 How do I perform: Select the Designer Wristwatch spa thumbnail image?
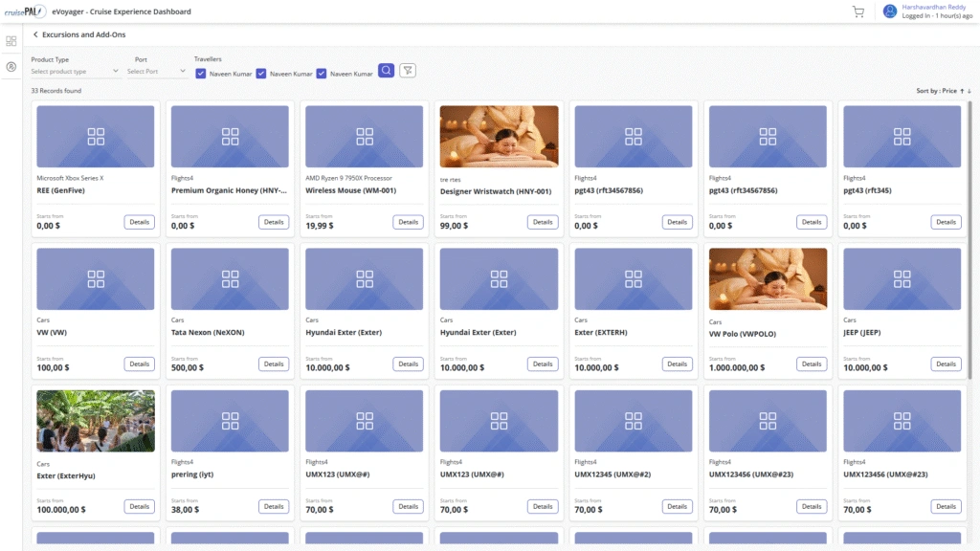(499, 137)
